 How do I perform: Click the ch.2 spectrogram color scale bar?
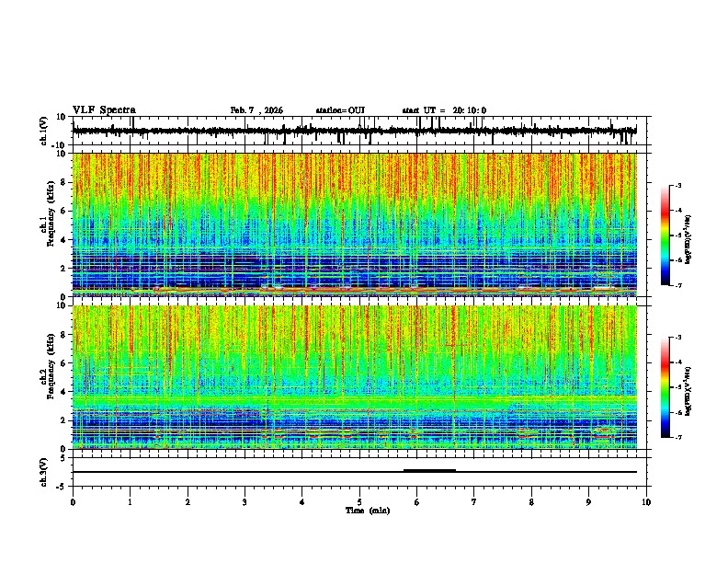pyautogui.click(x=665, y=387)
